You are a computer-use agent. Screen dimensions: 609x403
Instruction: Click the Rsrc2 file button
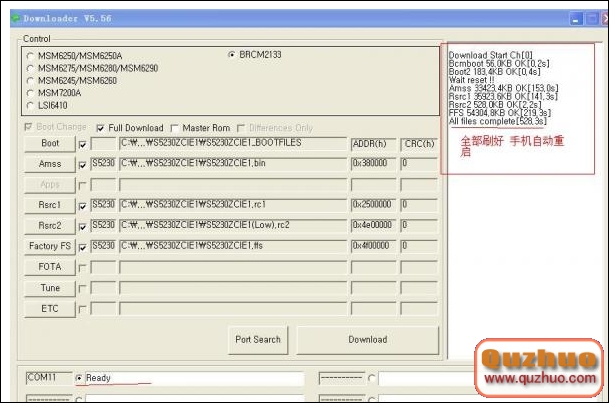(50, 226)
